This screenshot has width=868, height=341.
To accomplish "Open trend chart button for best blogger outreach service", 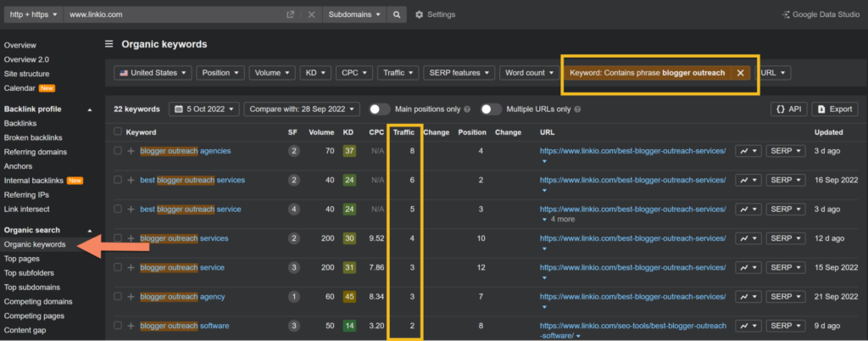I will pyautogui.click(x=748, y=210).
